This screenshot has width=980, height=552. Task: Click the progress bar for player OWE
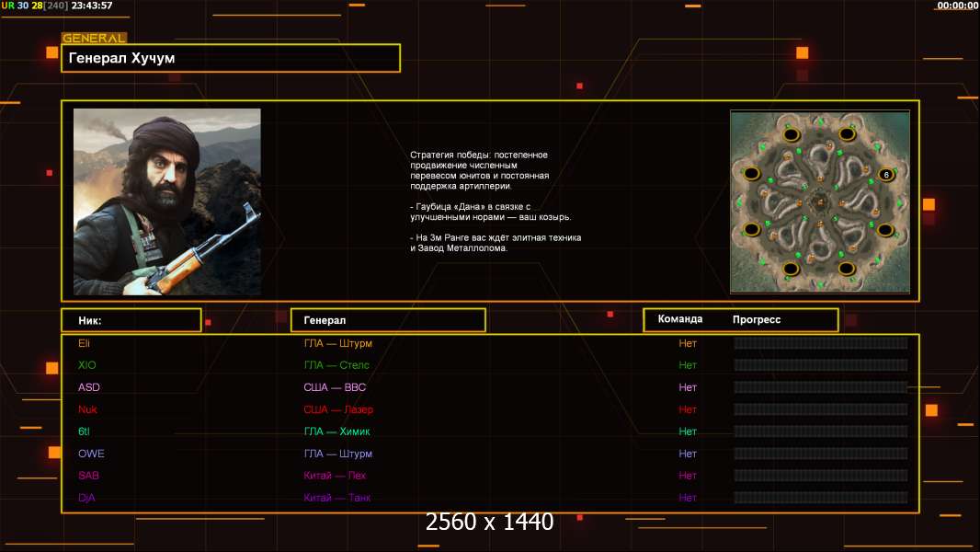[x=820, y=454]
